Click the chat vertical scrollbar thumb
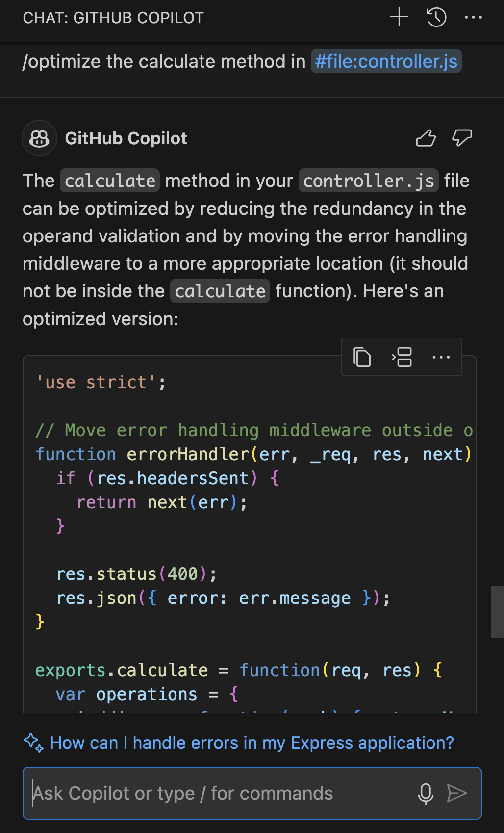 click(498, 612)
